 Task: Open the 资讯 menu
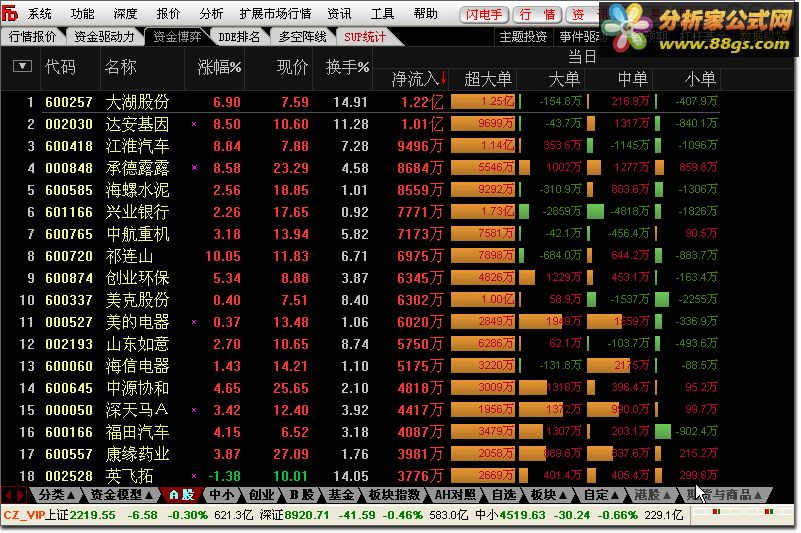coord(339,14)
